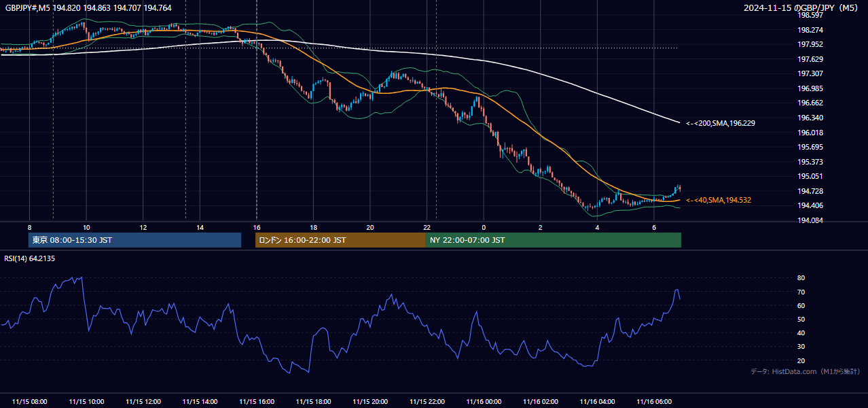Click hour label 22 on price chart axis
The image size is (868, 408).
click(x=427, y=227)
